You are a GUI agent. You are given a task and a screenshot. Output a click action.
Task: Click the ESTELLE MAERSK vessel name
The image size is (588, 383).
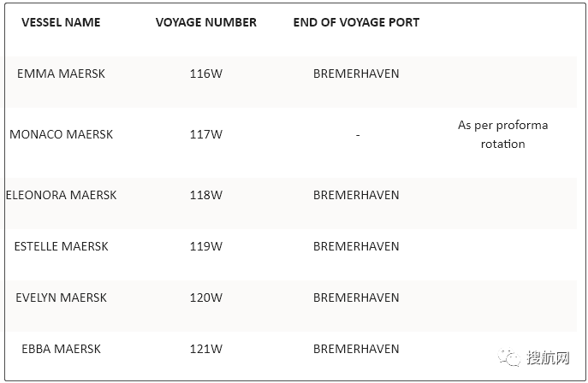pos(61,246)
